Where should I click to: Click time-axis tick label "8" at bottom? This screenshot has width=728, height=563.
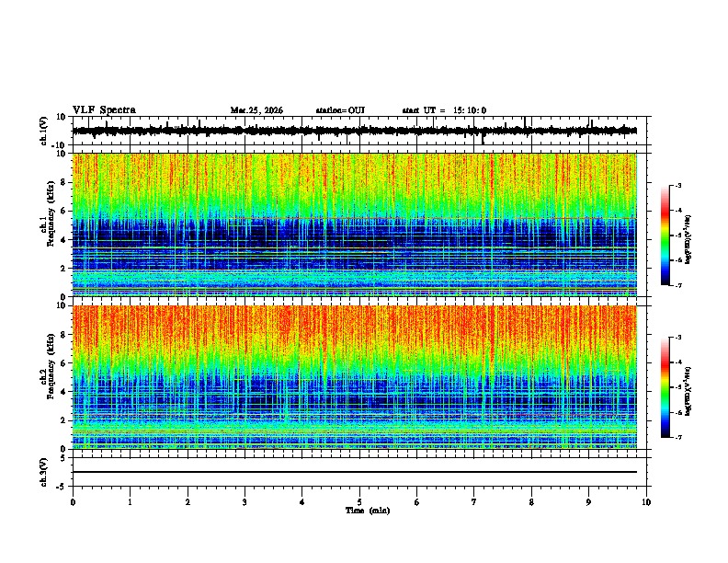point(531,502)
